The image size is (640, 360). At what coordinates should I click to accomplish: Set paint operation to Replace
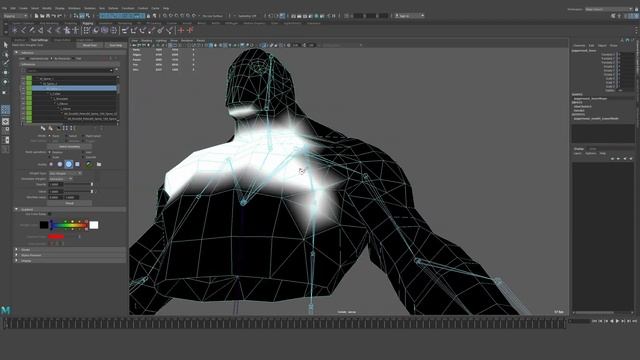(50, 152)
